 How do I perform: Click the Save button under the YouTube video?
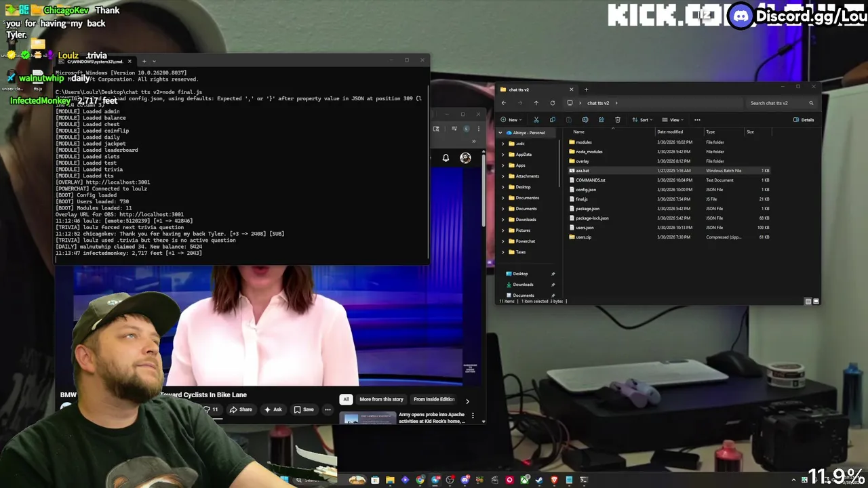304,409
